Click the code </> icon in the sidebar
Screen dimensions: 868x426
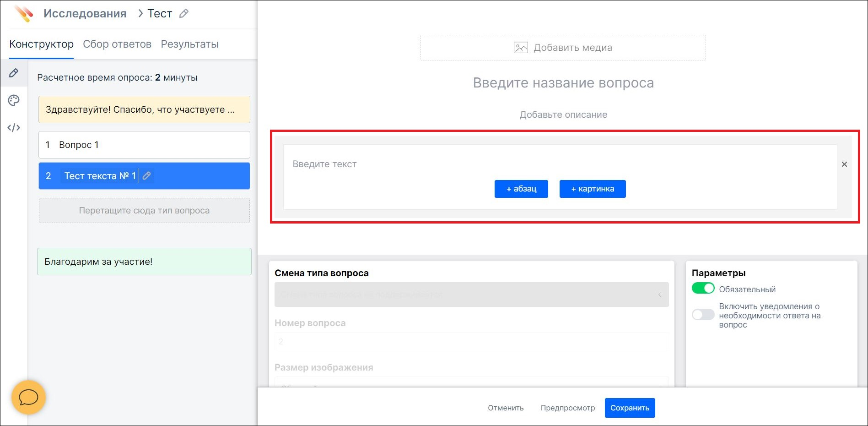[x=14, y=127]
